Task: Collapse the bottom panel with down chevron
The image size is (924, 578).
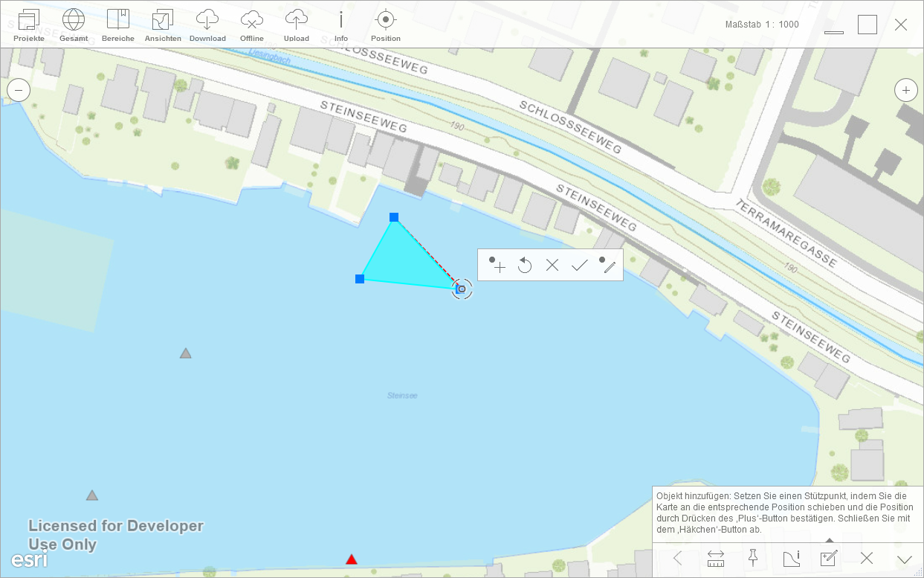Action: coord(905,559)
